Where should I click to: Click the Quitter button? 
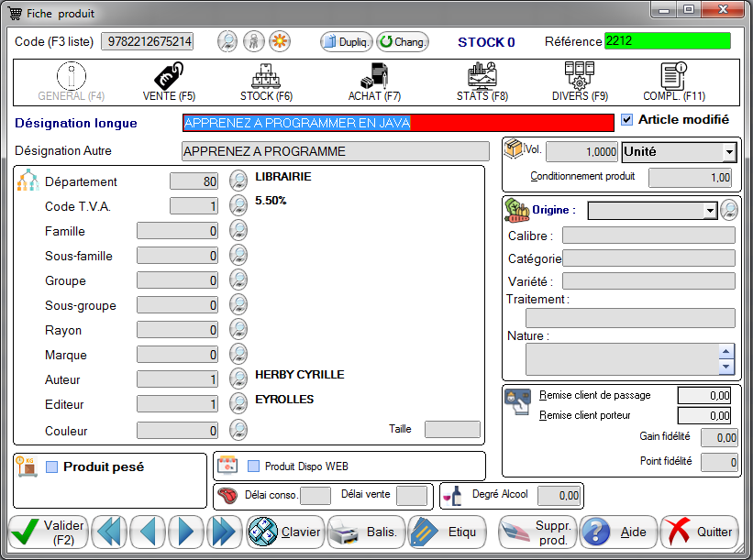[x=699, y=532]
